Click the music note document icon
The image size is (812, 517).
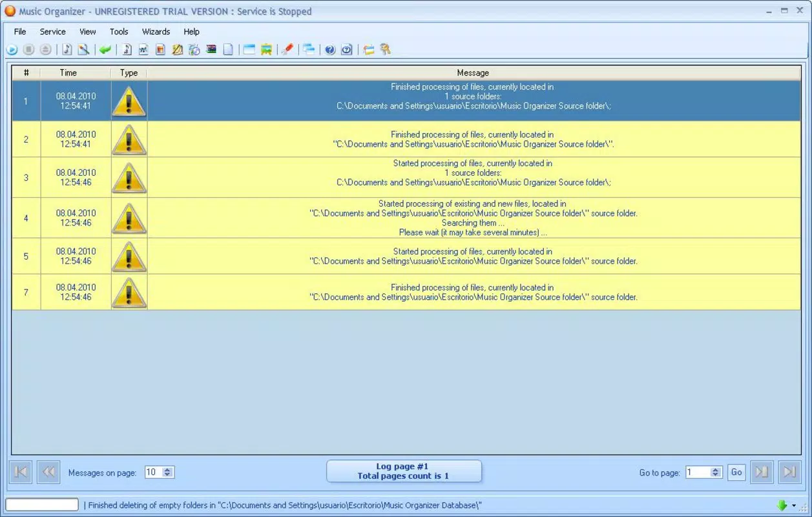(x=67, y=50)
